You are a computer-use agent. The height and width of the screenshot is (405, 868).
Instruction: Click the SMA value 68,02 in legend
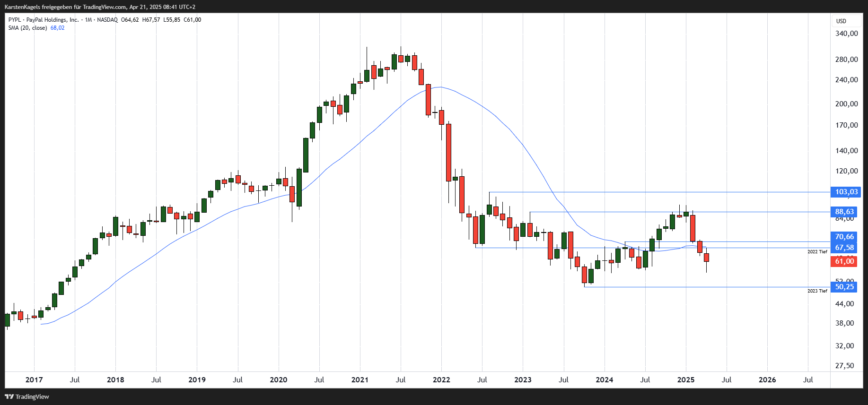(x=58, y=28)
